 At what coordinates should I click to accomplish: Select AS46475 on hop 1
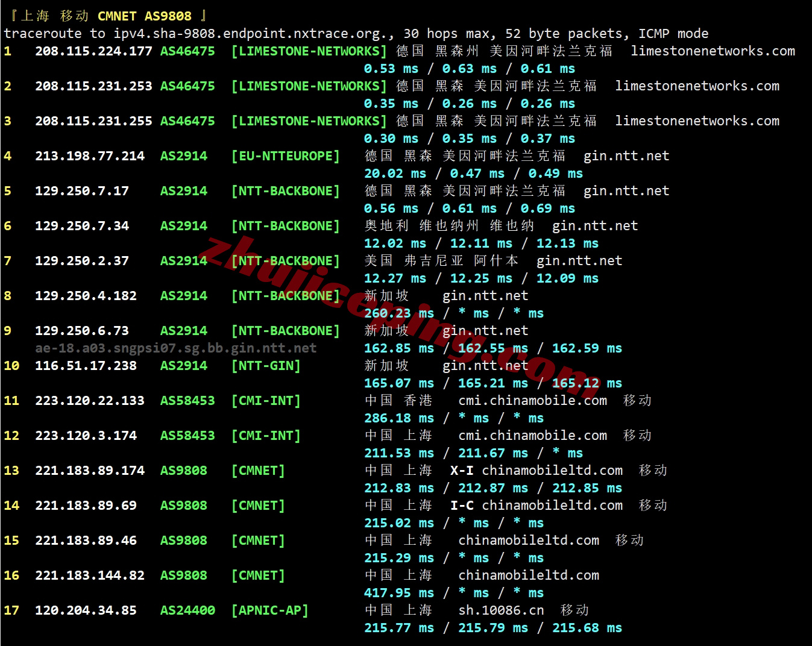pos(187,51)
